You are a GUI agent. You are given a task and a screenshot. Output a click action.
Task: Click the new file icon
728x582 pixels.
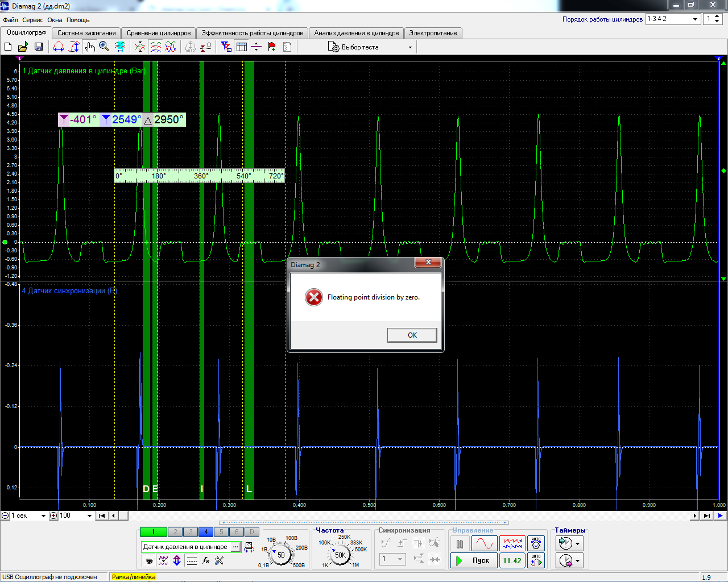pyautogui.click(x=8, y=47)
